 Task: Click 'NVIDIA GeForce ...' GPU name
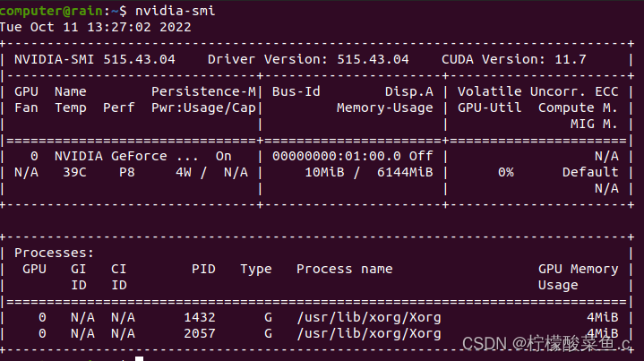tap(126, 157)
